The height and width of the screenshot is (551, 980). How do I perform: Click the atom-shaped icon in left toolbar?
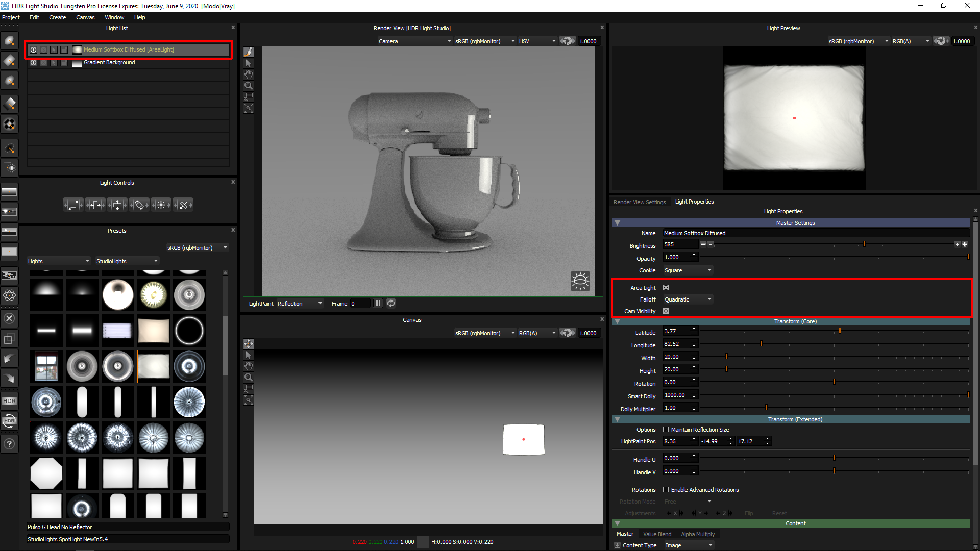(x=9, y=295)
